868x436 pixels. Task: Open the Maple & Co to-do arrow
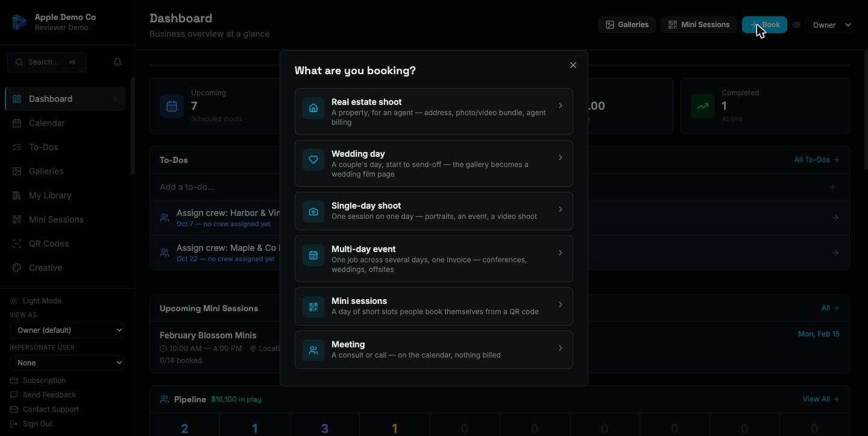[x=835, y=253]
